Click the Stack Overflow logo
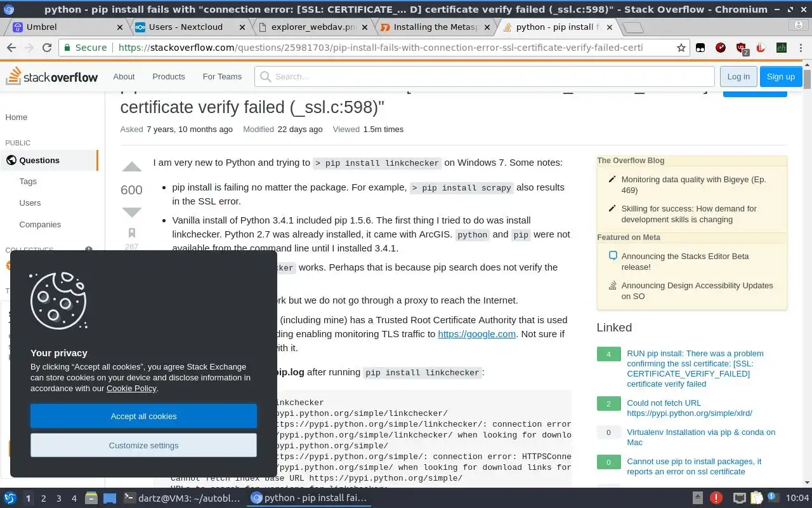812x508 pixels. [x=52, y=76]
